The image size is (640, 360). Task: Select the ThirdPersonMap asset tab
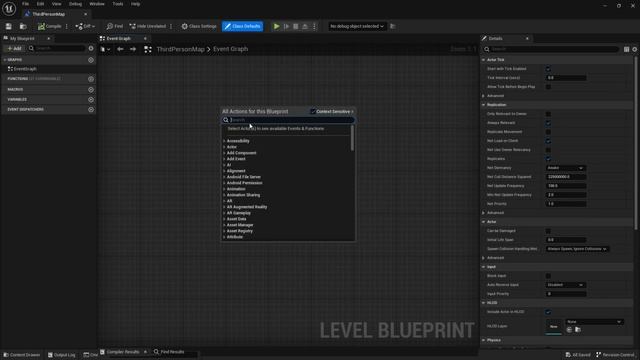(x=49, y=14)
